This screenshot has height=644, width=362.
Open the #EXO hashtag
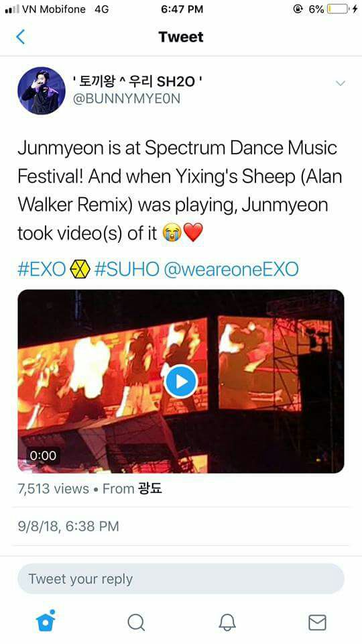click(x=42, y=270)
